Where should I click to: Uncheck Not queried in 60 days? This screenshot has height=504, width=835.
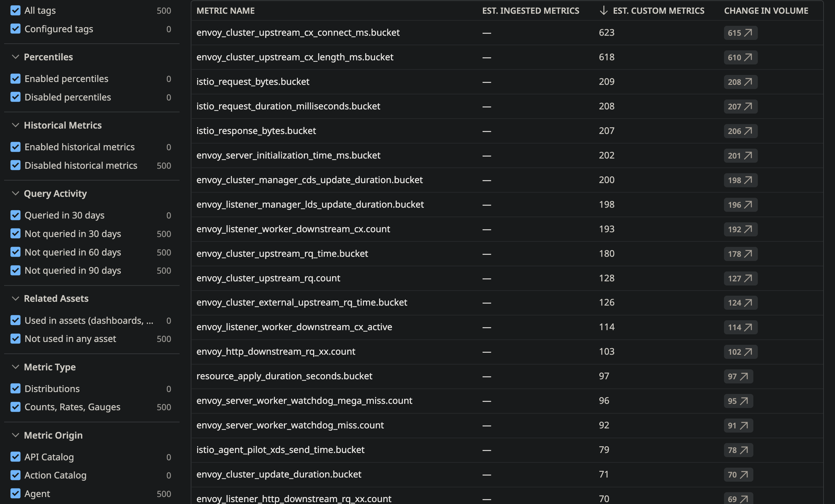click(15, 252)
